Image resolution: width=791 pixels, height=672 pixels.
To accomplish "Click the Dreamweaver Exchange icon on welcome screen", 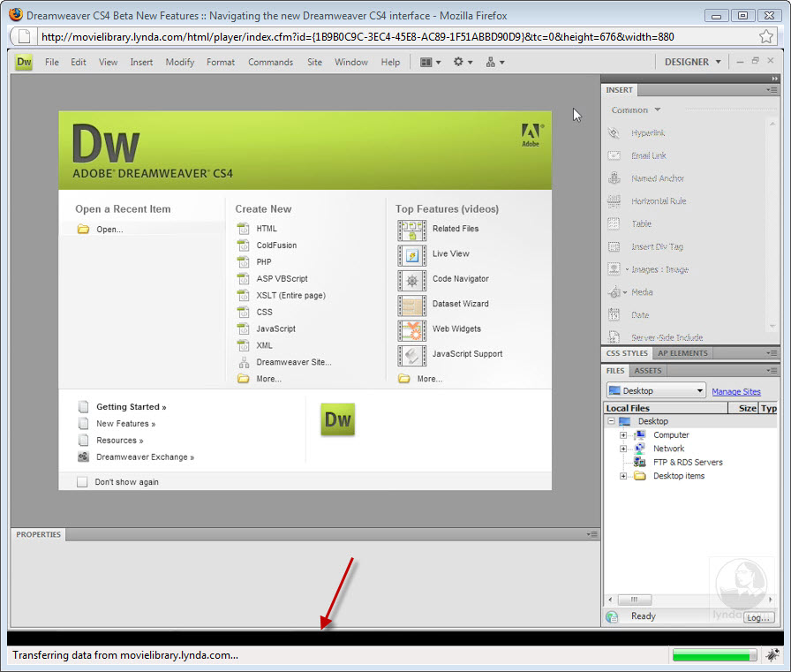I will point(83,457).
